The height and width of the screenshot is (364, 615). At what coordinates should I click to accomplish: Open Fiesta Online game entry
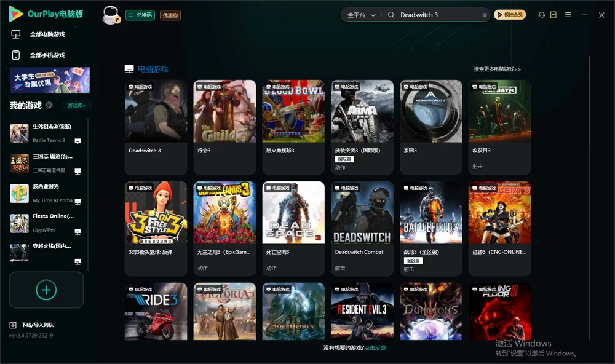(46, 223)
